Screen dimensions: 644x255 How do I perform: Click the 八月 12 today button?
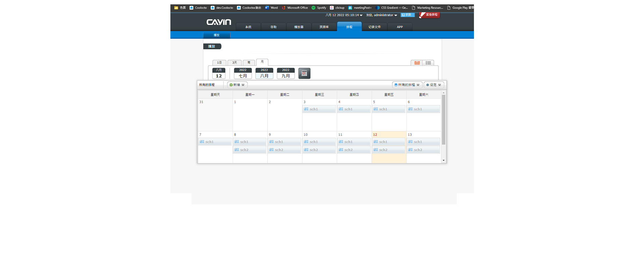point(219,73)
